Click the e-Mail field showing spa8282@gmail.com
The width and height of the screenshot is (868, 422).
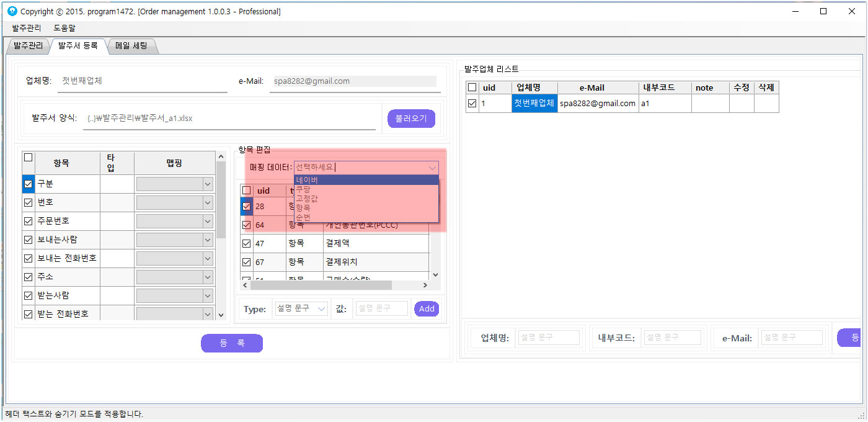pos(355,81)
